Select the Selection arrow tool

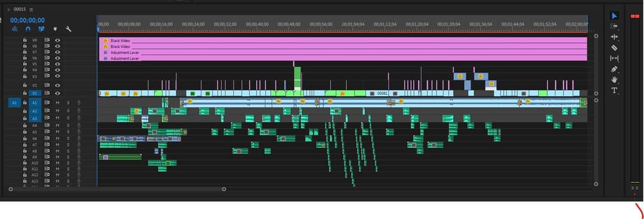click(614, 16)
